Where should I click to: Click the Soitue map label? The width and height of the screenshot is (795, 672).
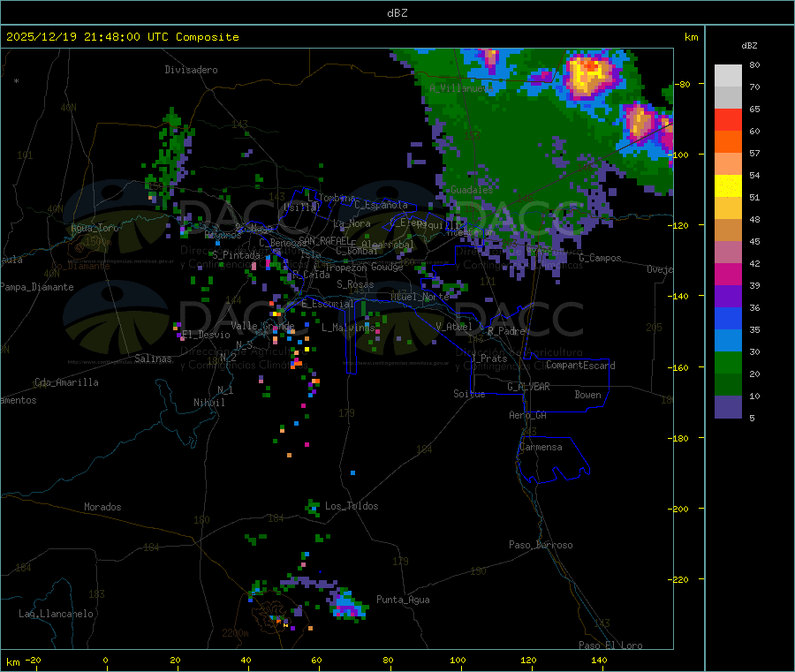click(x=469, y=394)
